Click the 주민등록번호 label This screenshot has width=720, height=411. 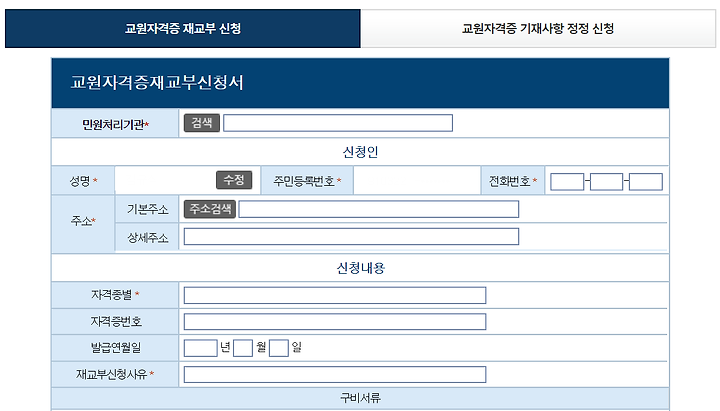[x=304, y=181]
